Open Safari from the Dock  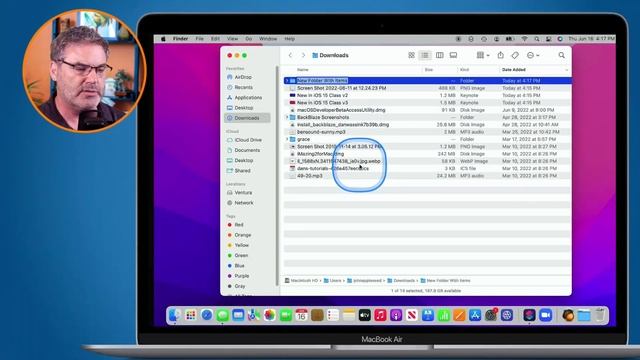coord(207,315)
